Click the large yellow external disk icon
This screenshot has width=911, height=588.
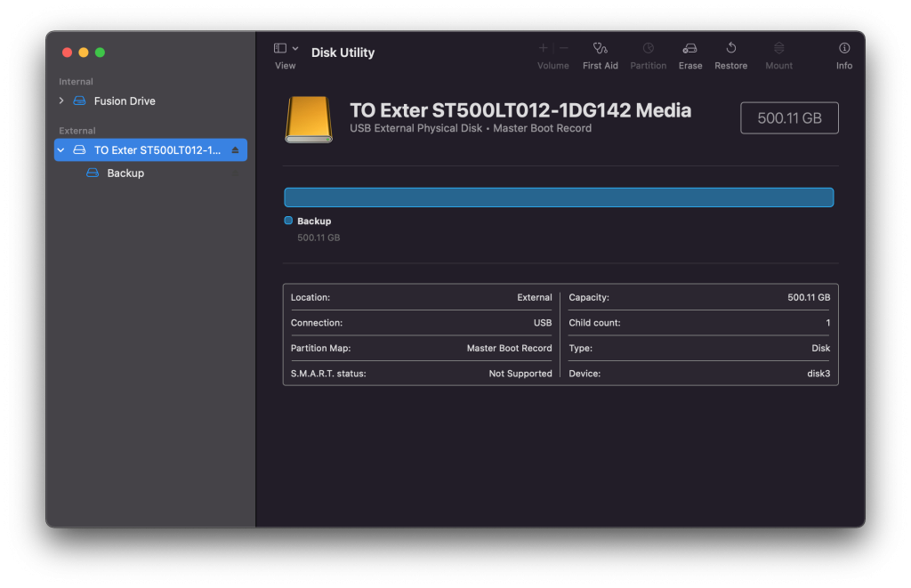309,120
